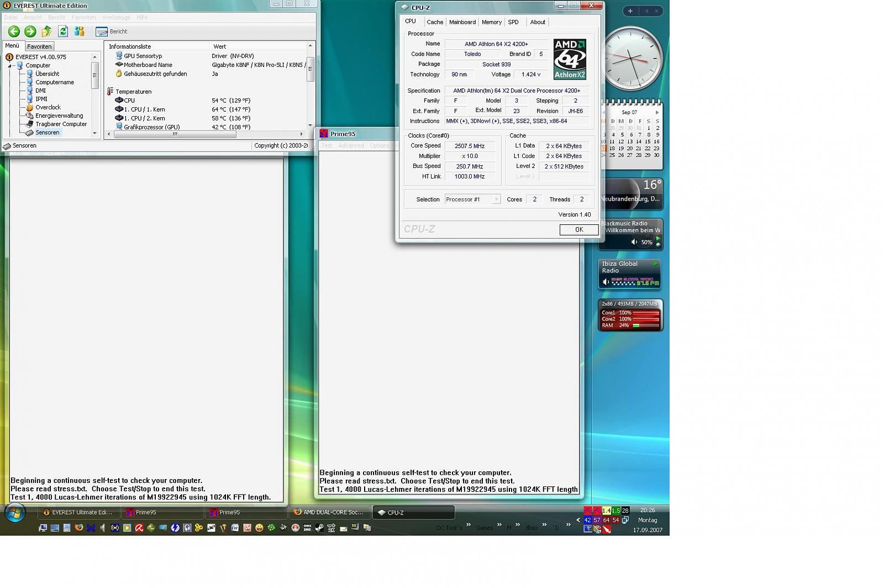The image size is (884, 588).
Task: Open the DMI tree entry
Action: point(36,91)
